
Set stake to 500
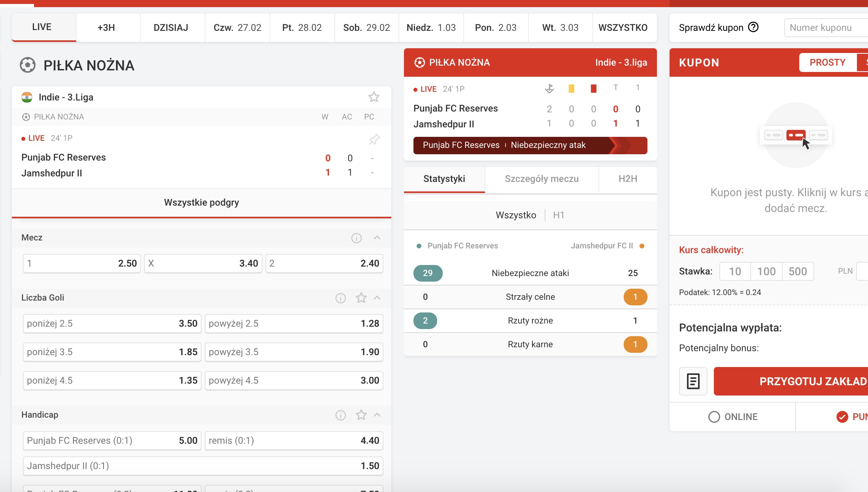pos(798,271)
